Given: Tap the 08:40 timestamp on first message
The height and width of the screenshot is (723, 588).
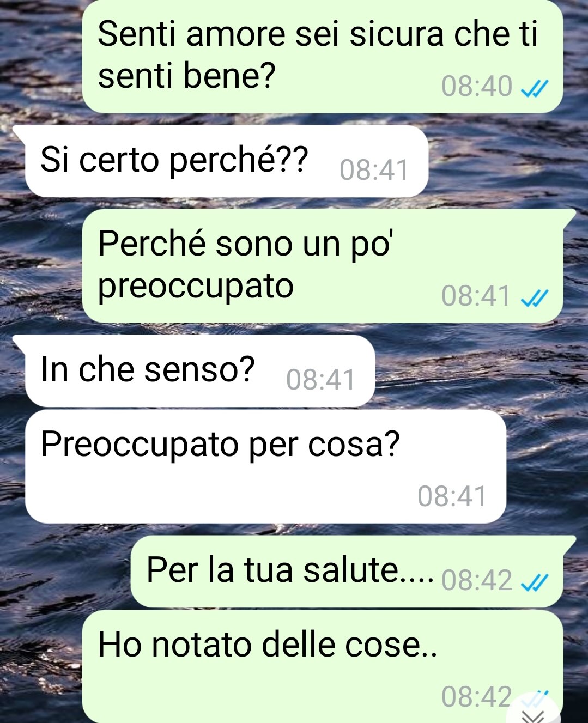Looking at the screenshot, I should pyautogui.click(x=477, y=87).
